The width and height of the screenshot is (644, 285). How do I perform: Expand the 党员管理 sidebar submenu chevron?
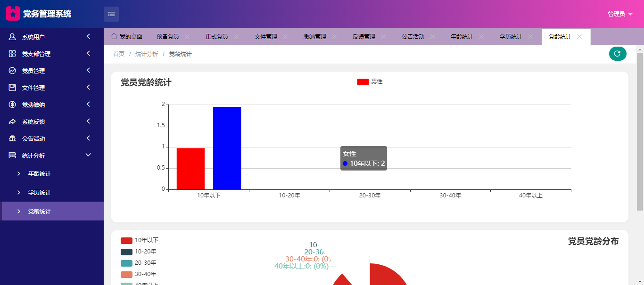[x=88, y=71]
